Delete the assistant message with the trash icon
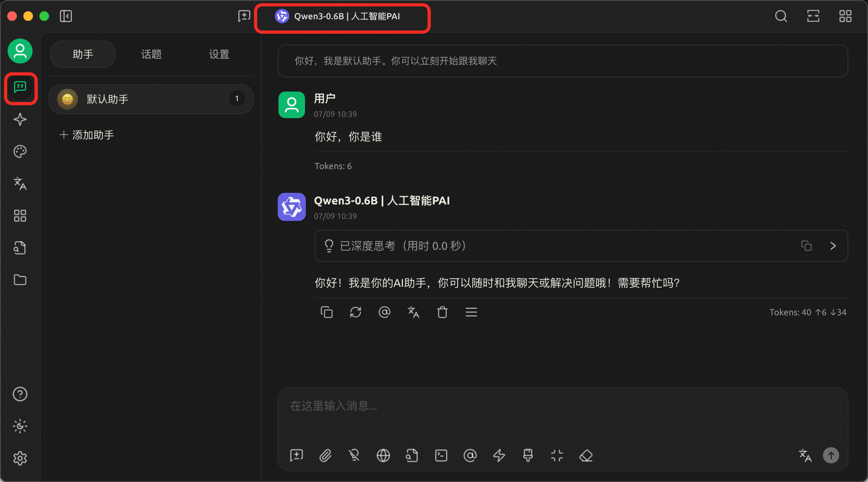The width and height of the screenshot is (868, 482). coord(442,312)
